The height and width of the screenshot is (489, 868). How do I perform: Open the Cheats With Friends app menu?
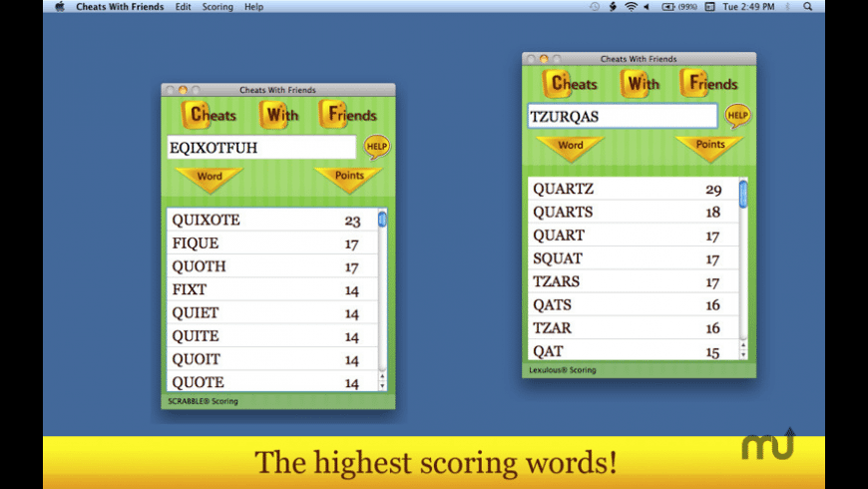(x=120, y=7)
